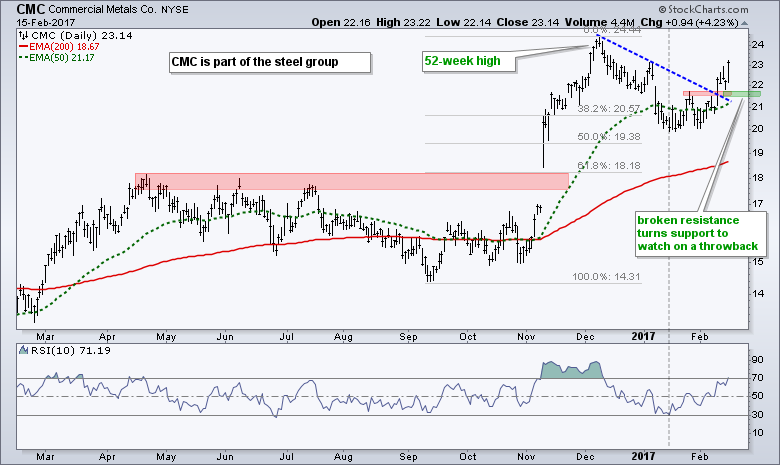Click the Feb label below the RSI panel
This screenshot has width=780, height=465.
coord(699,457)
